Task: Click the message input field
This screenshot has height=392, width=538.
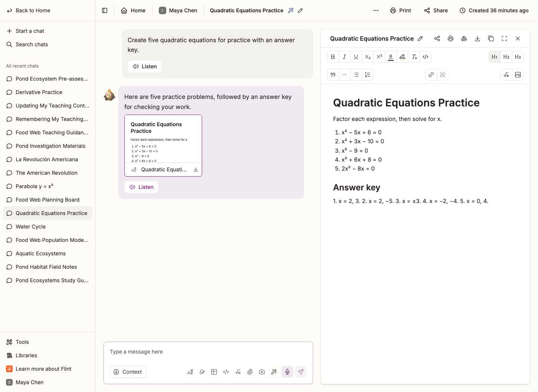Action: (x=208, y=352)
